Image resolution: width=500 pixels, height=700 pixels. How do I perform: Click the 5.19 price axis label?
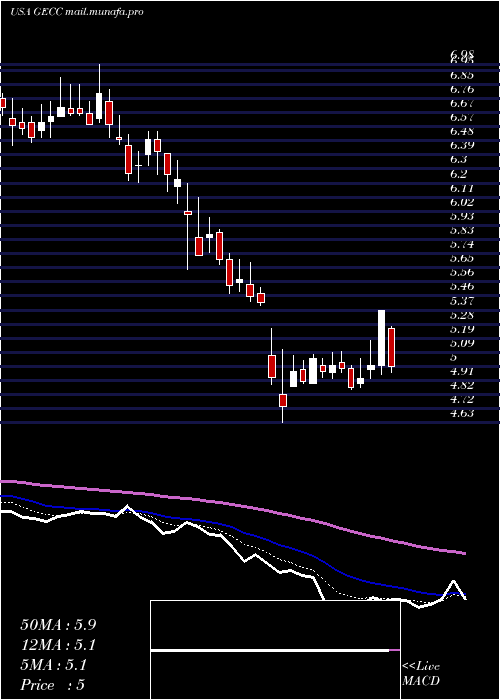462,329
